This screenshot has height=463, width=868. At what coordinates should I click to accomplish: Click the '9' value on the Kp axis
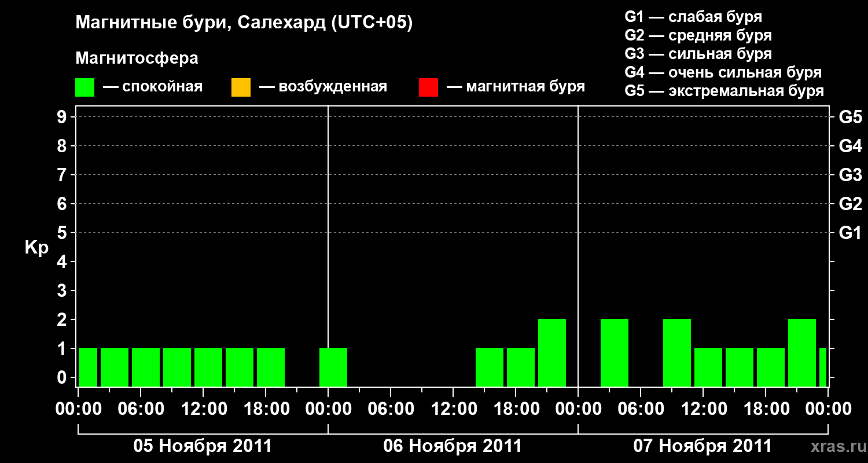click(x=63, y=117)
